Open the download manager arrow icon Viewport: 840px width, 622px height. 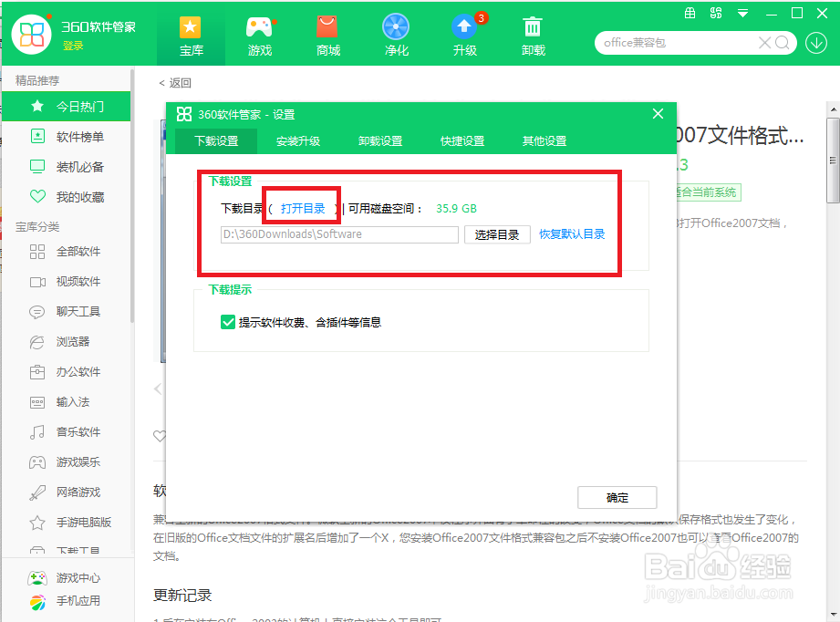(816, 43)
